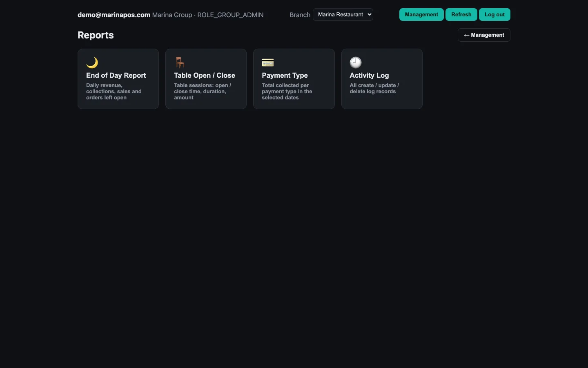588x368 pixels.
Task: Click the Branch label beside the selector
Action: point(300,15)
